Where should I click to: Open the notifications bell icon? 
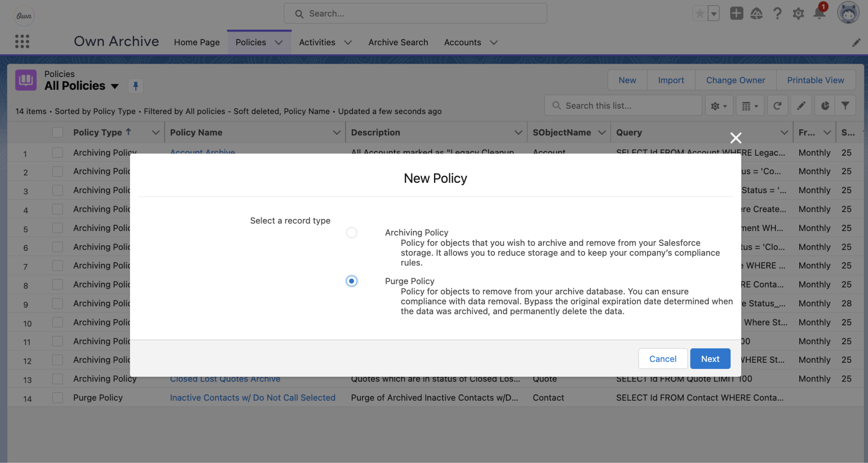tap(819, 14)
